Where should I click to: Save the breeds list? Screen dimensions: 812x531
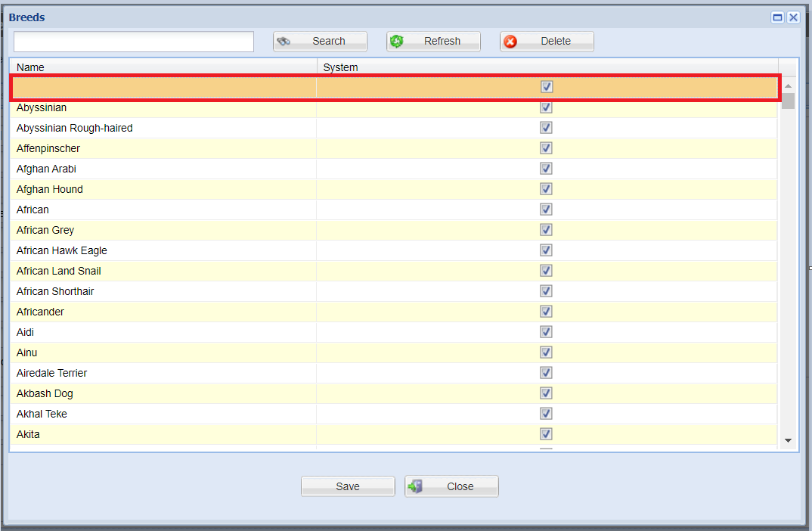348,486
